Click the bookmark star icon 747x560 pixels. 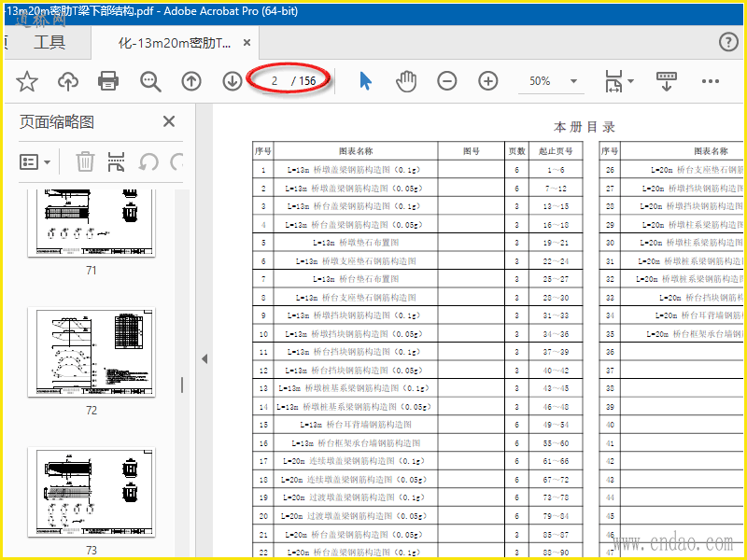(27, 81)
